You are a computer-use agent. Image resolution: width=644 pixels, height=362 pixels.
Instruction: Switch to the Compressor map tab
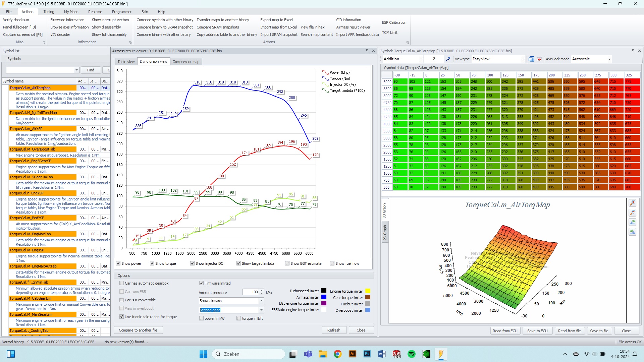186,62
